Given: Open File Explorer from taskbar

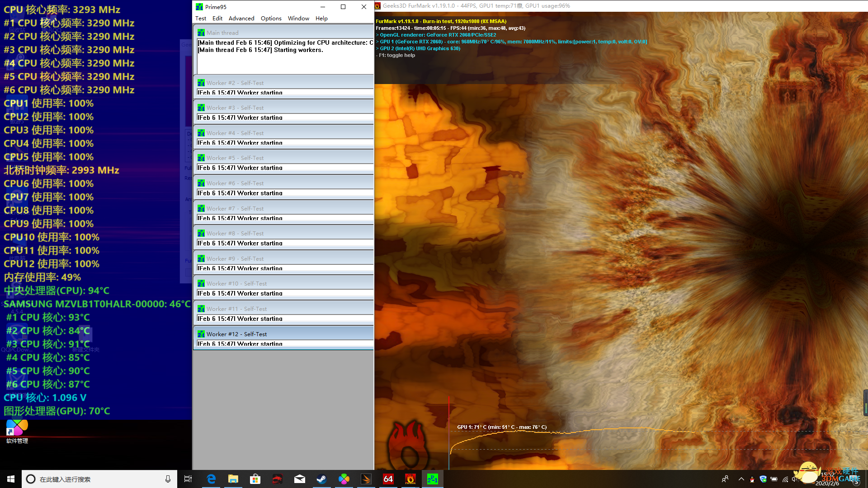Looking at the screenshot, I should (233, 479).
